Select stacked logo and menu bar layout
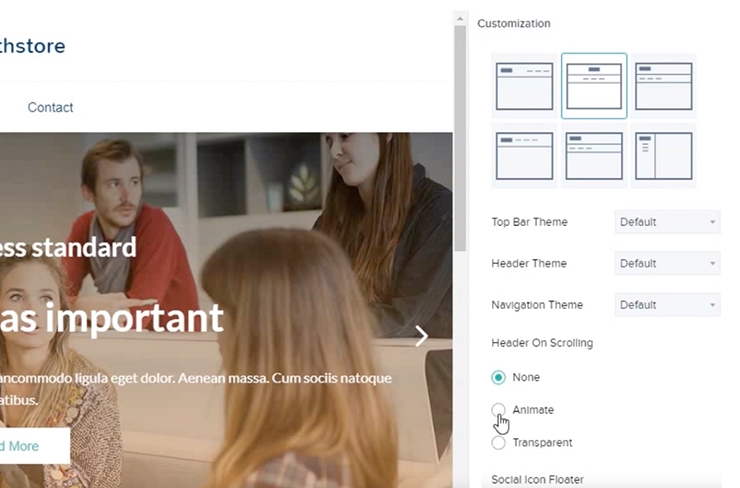 (594, 156)
